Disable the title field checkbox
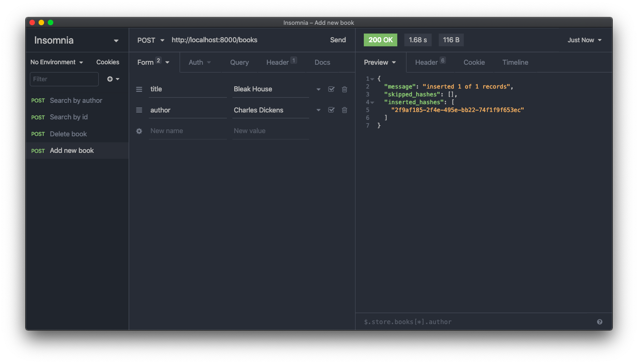 coord(331,90)
